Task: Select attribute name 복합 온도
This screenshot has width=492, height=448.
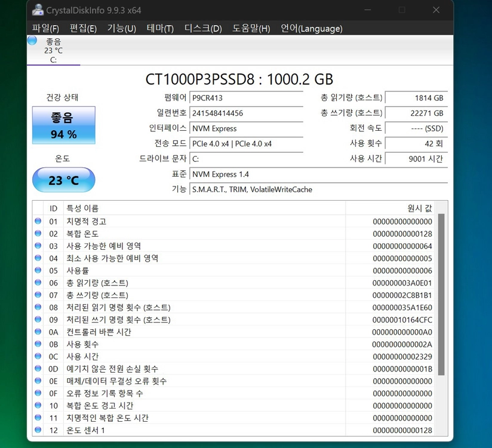Action: (x=82, y=234)
